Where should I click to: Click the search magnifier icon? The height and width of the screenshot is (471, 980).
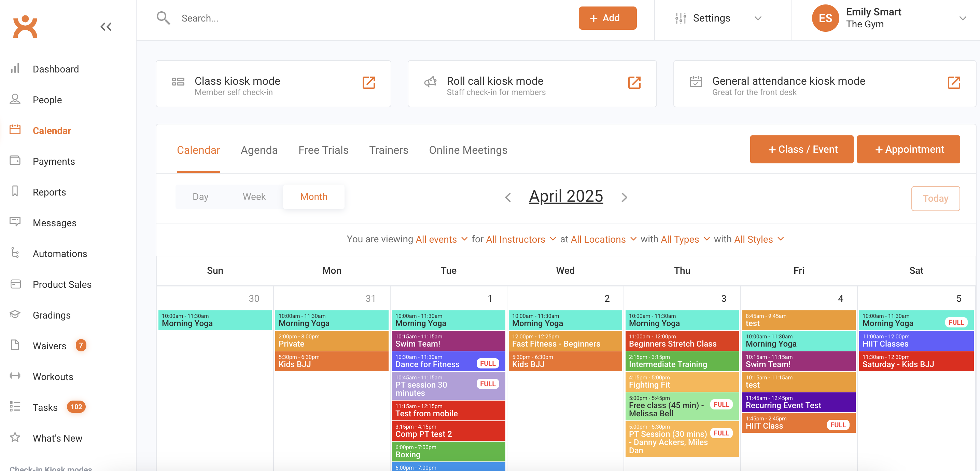pyautogui.click(x=163, y=18)
